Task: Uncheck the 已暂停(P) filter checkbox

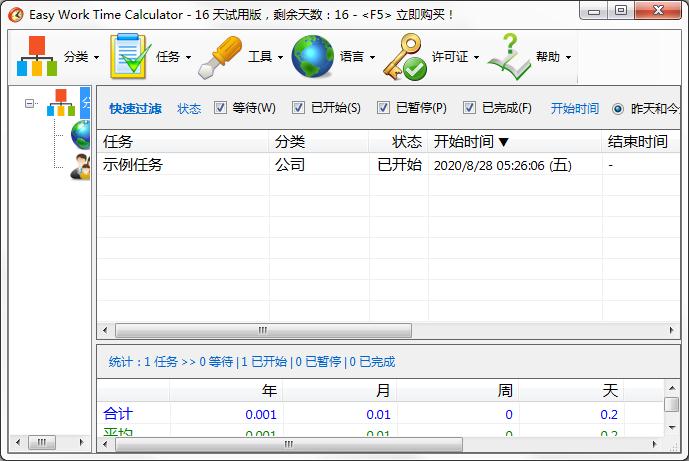Action: click(x=383, y=108)
